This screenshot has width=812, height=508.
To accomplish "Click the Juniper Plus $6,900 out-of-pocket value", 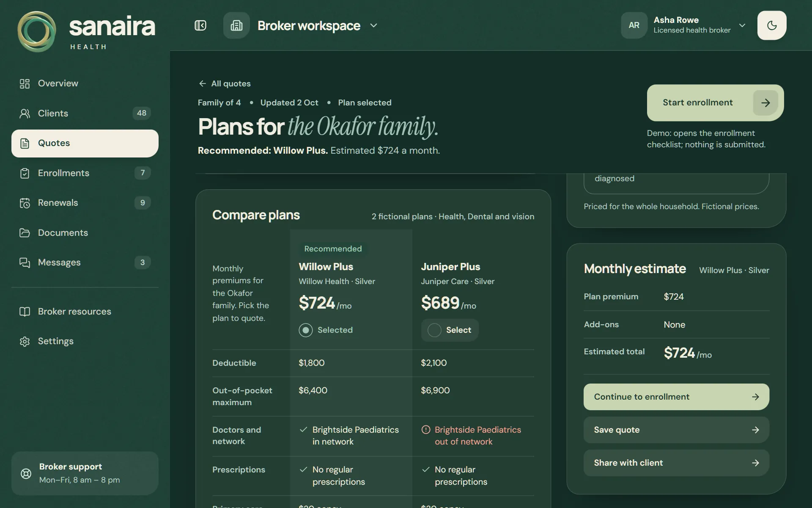I will [x=435, y=390].
